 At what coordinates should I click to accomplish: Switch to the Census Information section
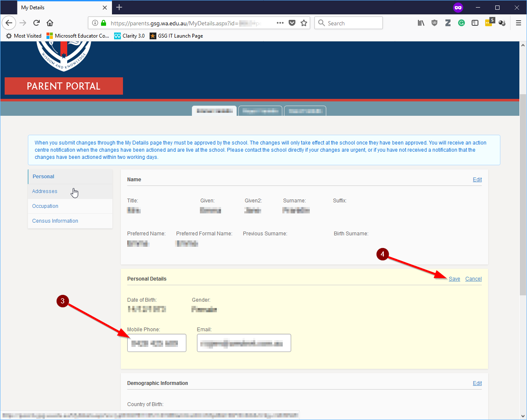(55, 221)
